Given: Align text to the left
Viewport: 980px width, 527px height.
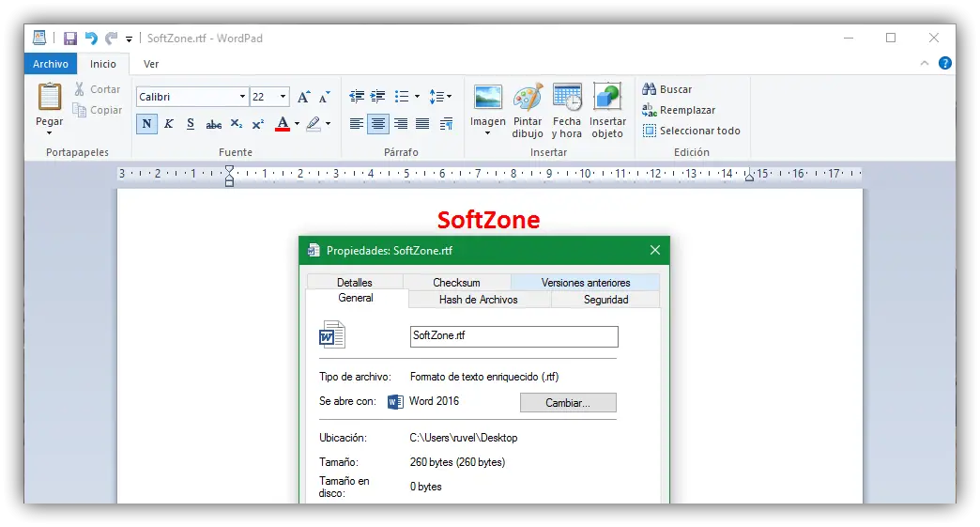Looking at the screenshot, I should click(x=357, y=124).
